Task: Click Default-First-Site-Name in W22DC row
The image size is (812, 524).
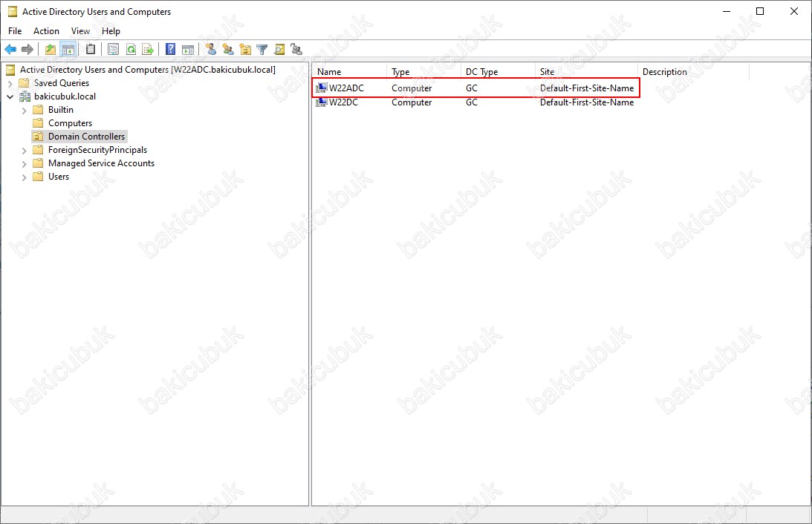Action: (587, 102)
